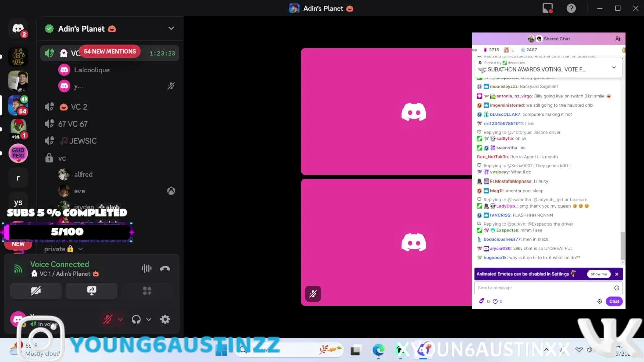Open the server labeled ys
This screenshot has height=362, width=644.
[x=18, y=202]
